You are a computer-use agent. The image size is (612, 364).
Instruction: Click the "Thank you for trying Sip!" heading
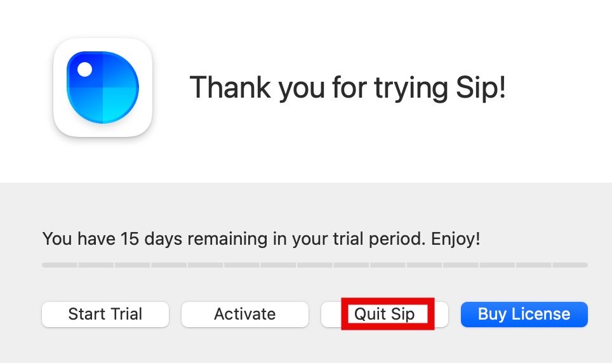(348, 88)
